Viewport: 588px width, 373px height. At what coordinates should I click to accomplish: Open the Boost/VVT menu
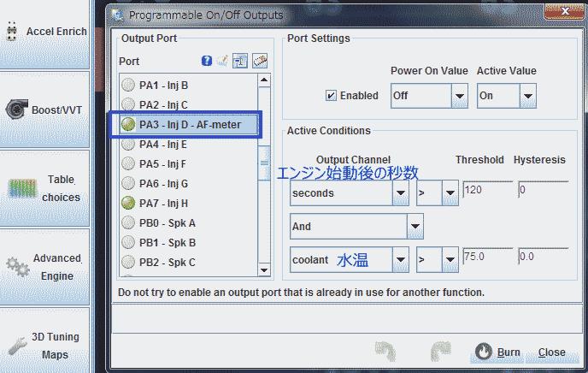pyautogui.click(x=44, y=110)
